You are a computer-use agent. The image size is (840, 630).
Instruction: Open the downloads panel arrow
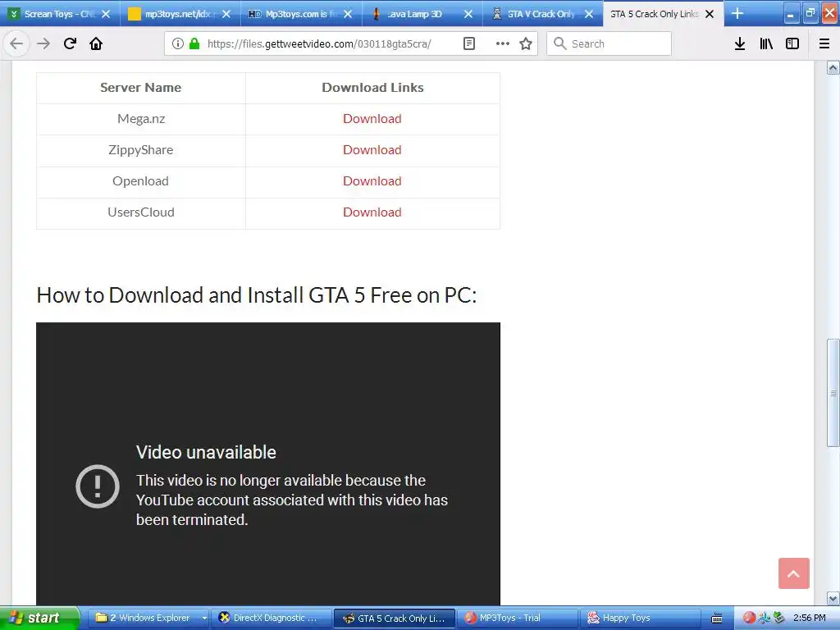coord(740,43)
